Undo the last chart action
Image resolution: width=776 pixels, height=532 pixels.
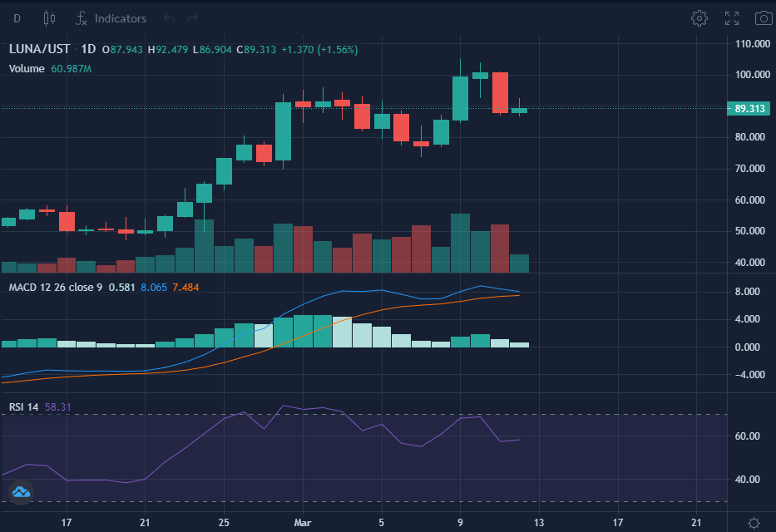pos(169,19)
